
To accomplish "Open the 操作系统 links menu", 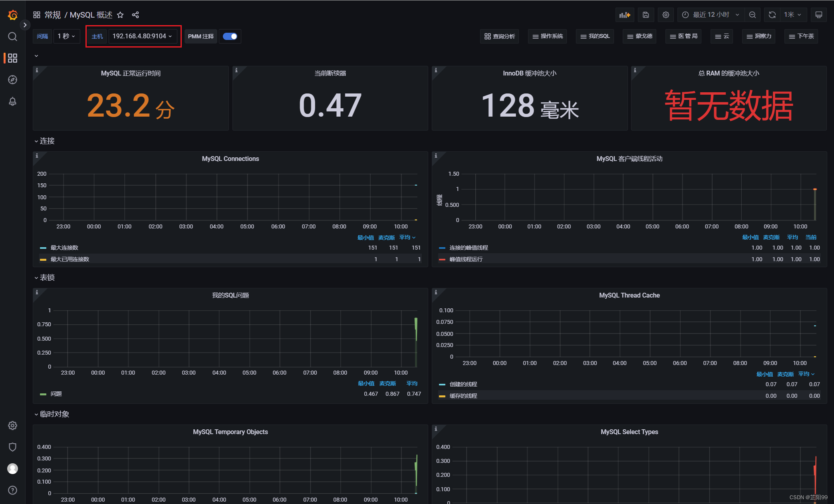I will tap(547, 36).
